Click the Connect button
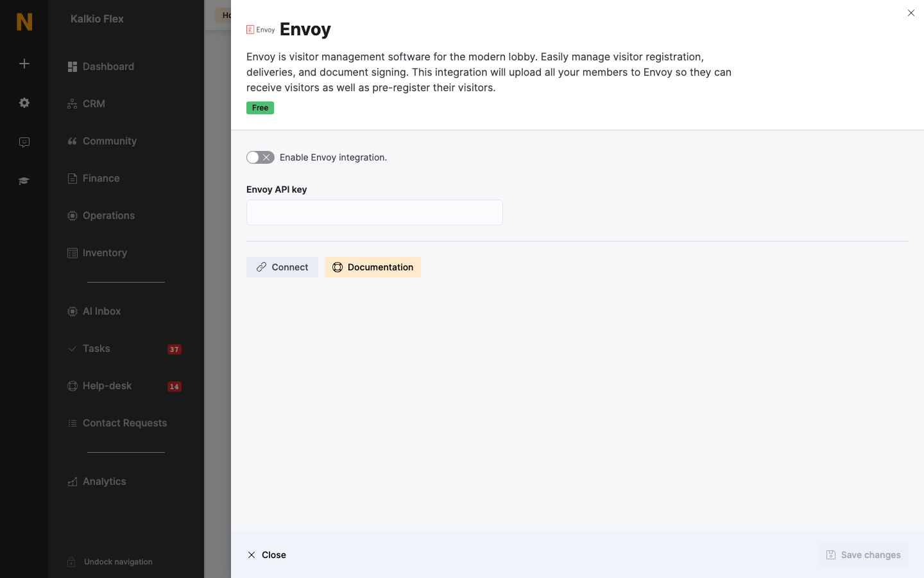 [282, 267]
